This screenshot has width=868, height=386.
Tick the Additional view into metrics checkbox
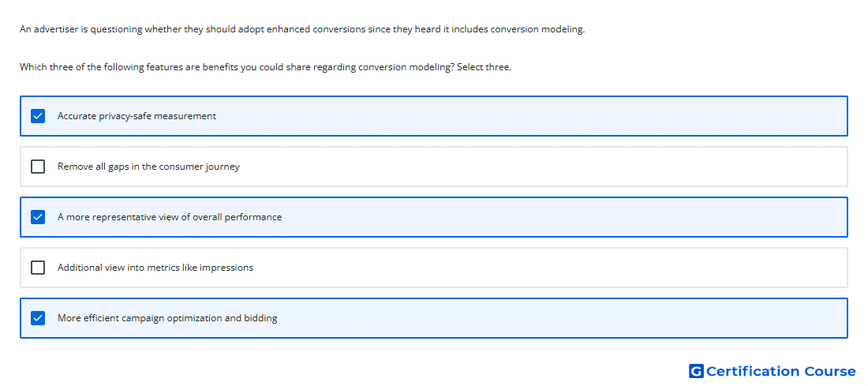(38, 268)
